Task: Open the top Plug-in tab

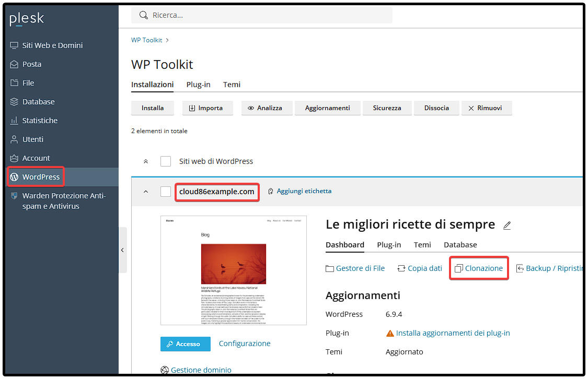Action: (199, 85)
